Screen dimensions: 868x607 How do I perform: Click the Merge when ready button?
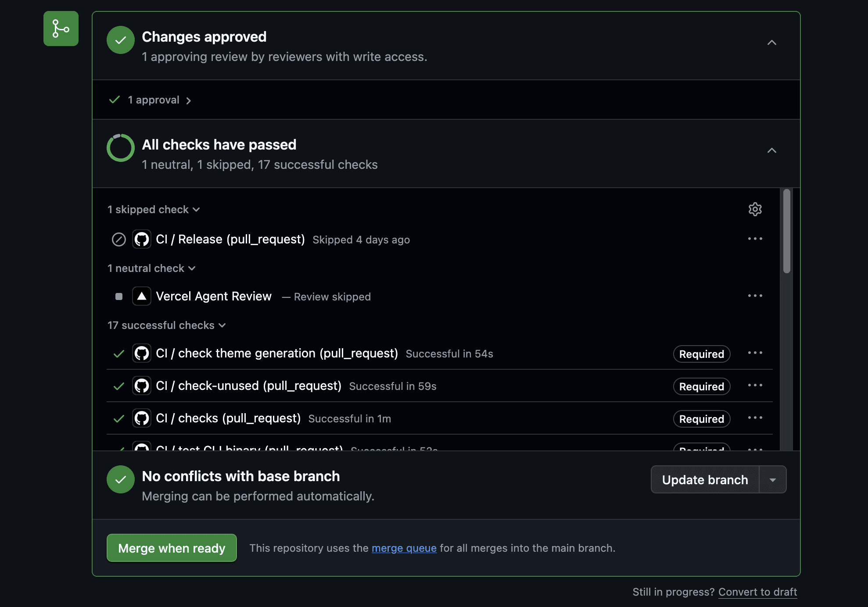[171, 548]
